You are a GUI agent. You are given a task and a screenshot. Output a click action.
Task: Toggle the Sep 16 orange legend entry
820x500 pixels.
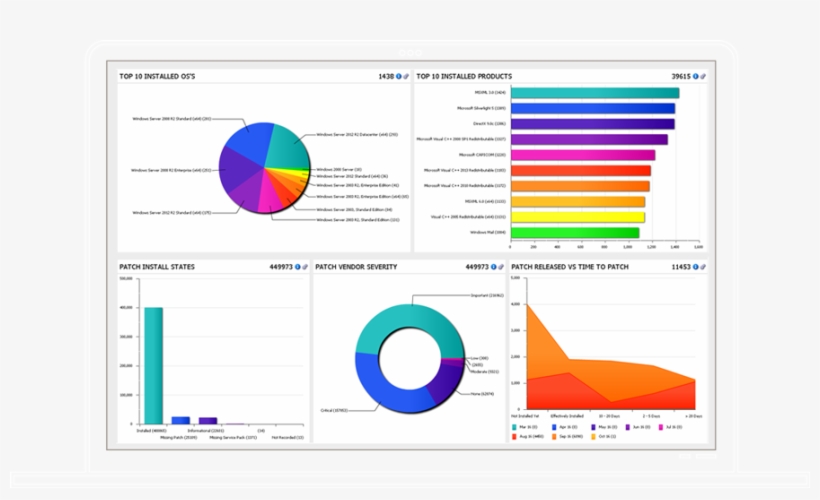pyautogui.click(x=556, y=436)
